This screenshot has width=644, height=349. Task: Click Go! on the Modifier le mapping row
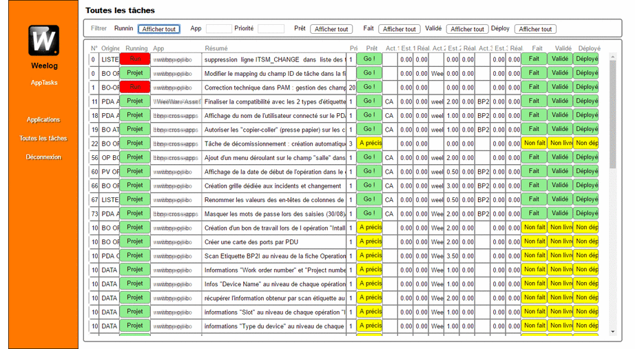[369, 73]
